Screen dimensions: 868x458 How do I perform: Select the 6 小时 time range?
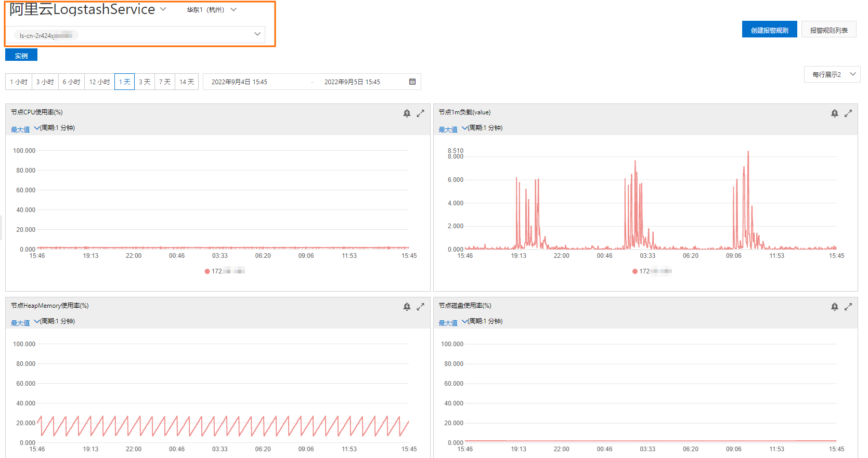72,82
